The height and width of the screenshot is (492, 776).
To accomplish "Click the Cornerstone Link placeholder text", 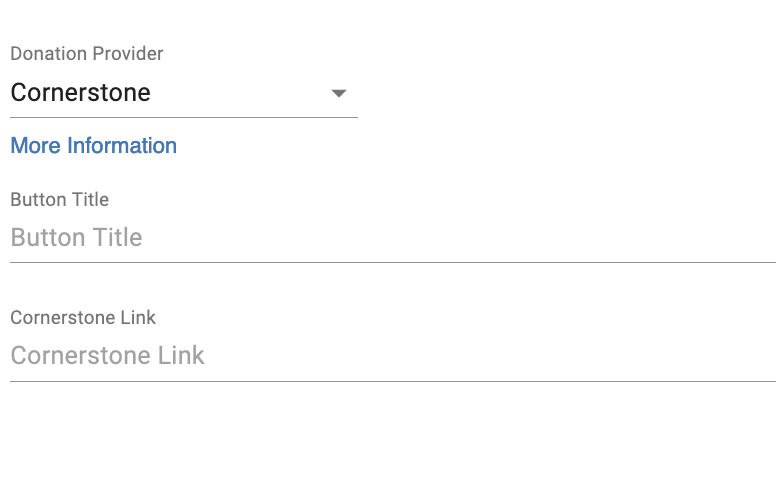I will [x=107, y=356].
